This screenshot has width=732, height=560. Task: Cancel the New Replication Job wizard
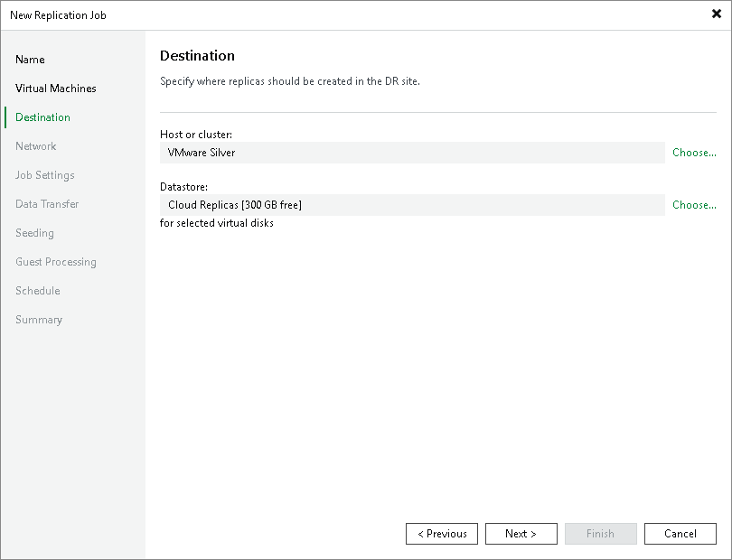pos(680,533)
